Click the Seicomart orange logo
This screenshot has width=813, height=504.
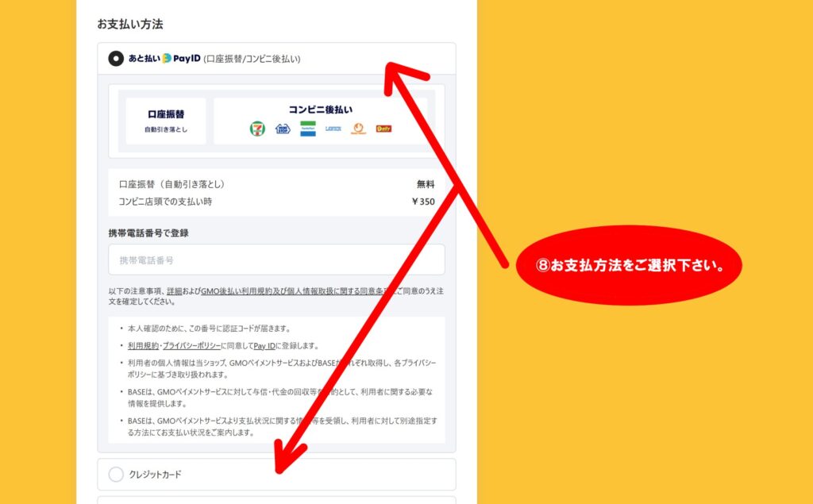click(358, 129)
